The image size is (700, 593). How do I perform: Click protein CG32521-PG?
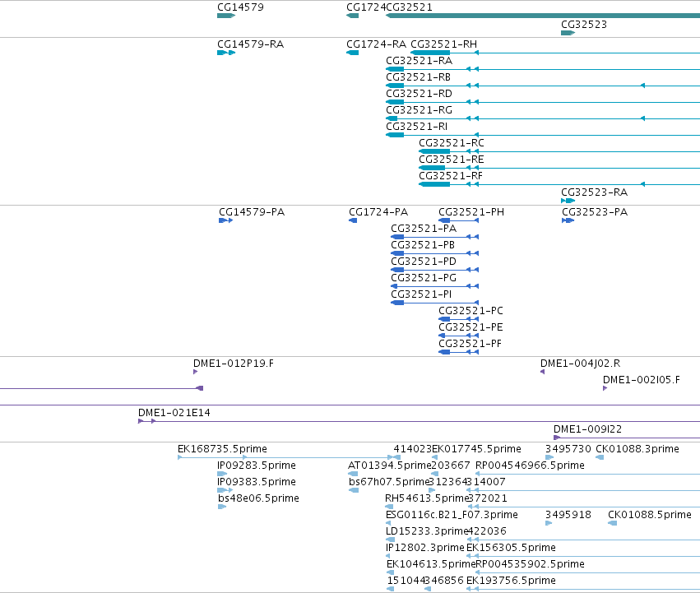click(424, 278)
